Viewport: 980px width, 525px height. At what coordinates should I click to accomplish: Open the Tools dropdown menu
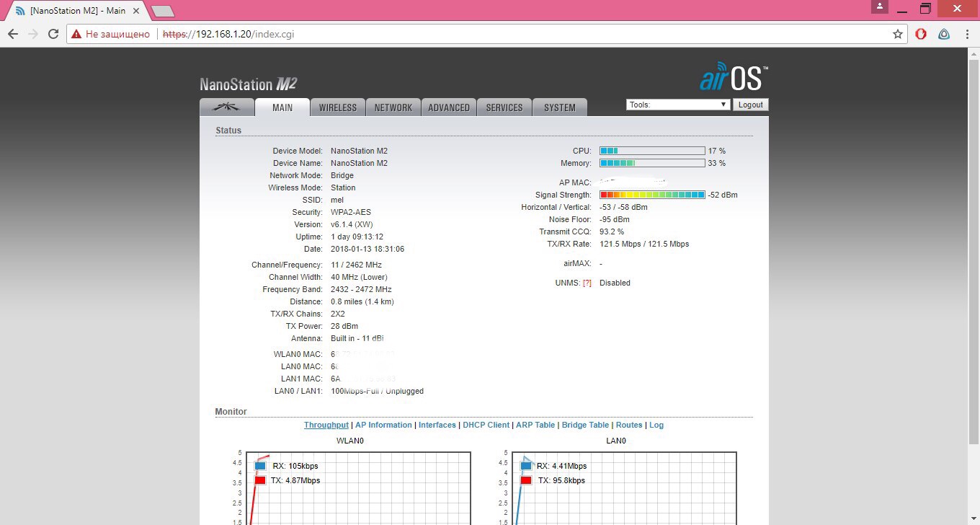pyautogui.click(x=679, y=105)
